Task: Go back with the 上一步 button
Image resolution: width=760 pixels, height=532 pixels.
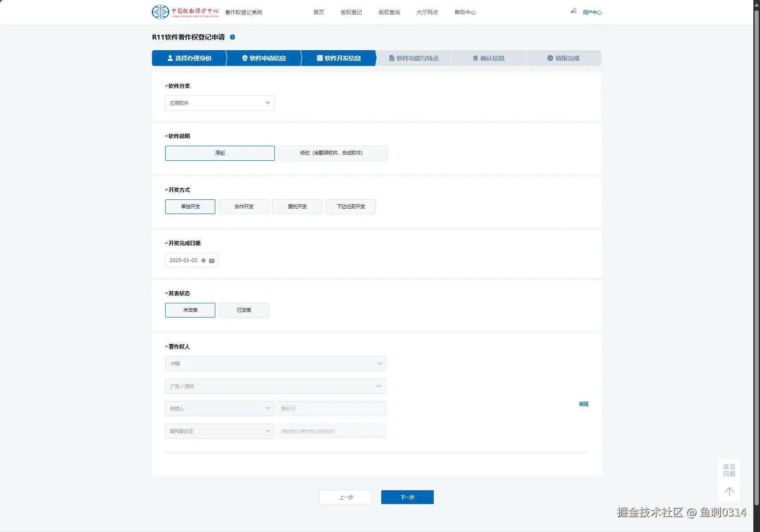Action: tap(346, 497)
